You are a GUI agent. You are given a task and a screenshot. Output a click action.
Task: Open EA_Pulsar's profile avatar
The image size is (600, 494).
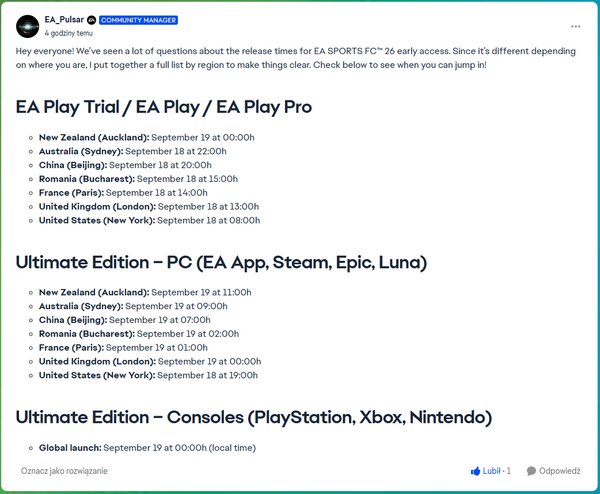point(28,26)
